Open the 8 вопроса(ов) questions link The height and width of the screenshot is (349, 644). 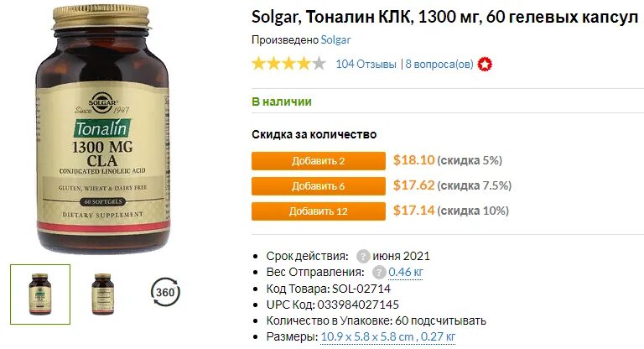[x=439, y=64]
